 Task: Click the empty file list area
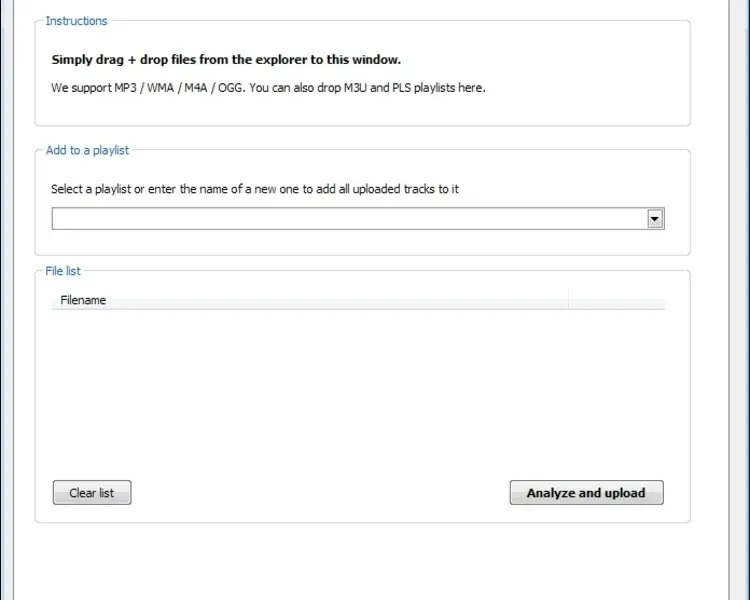click(358, 390)
